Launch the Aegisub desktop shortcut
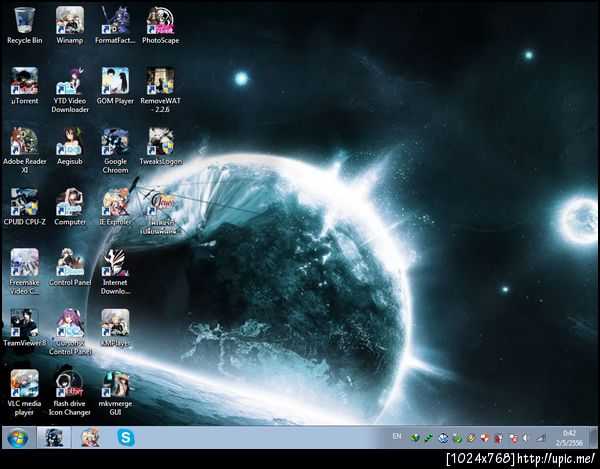This screenshot has height=469, width=600. tap(70, 147)
